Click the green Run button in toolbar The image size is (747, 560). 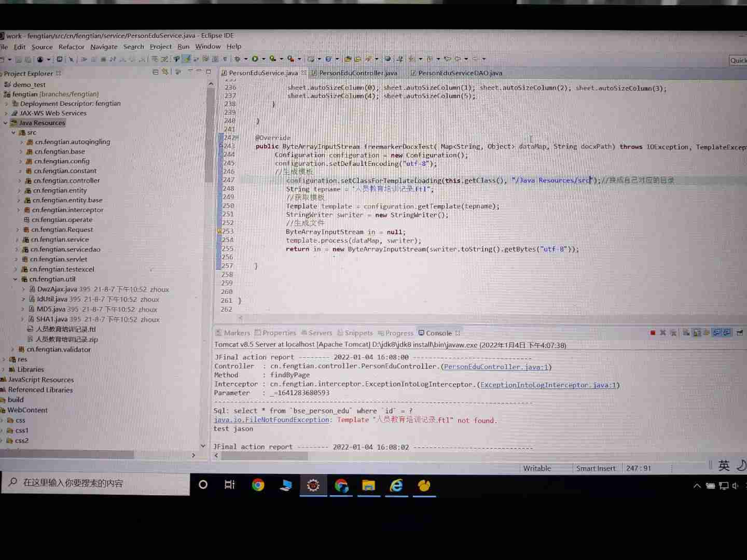click(255, 59)
